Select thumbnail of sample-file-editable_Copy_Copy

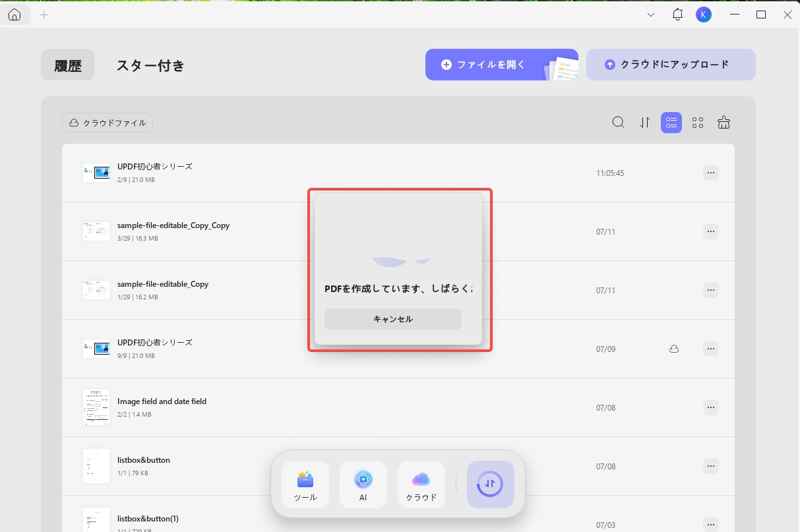click(96, 231)
